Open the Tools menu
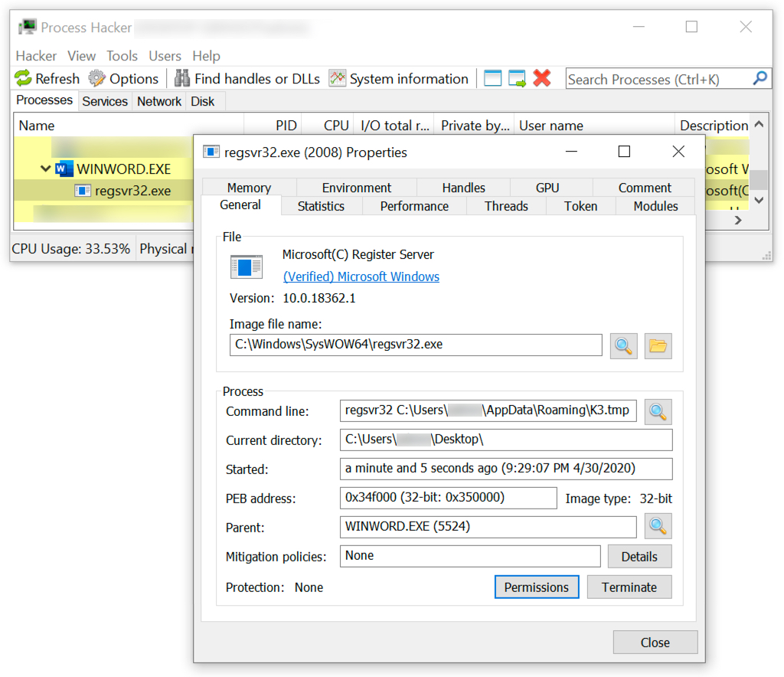Viewport: 784px width, 677px height. [122, 55]
